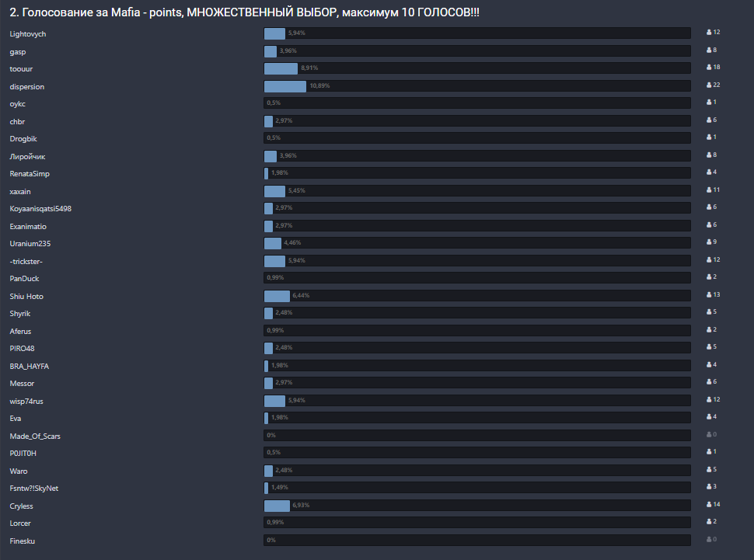
Task: Click voter icon next to dispersion's 22 votes
Action: click(709, 85)
